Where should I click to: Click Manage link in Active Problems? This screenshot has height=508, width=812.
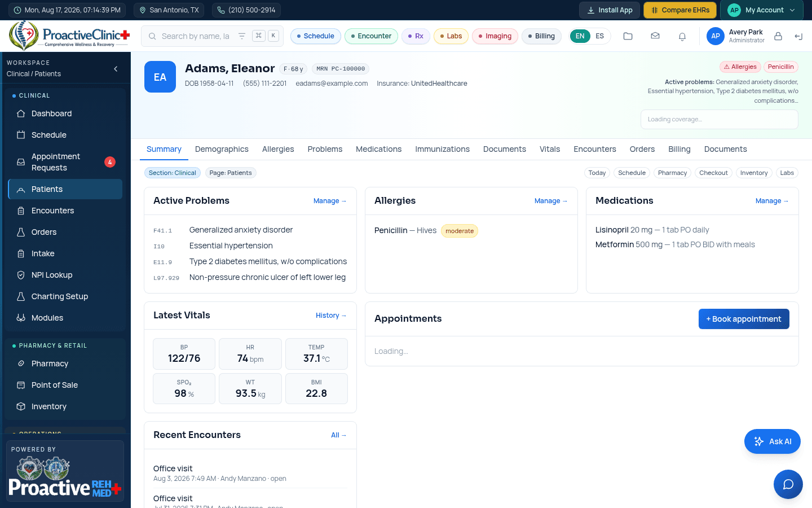(330, 201)
